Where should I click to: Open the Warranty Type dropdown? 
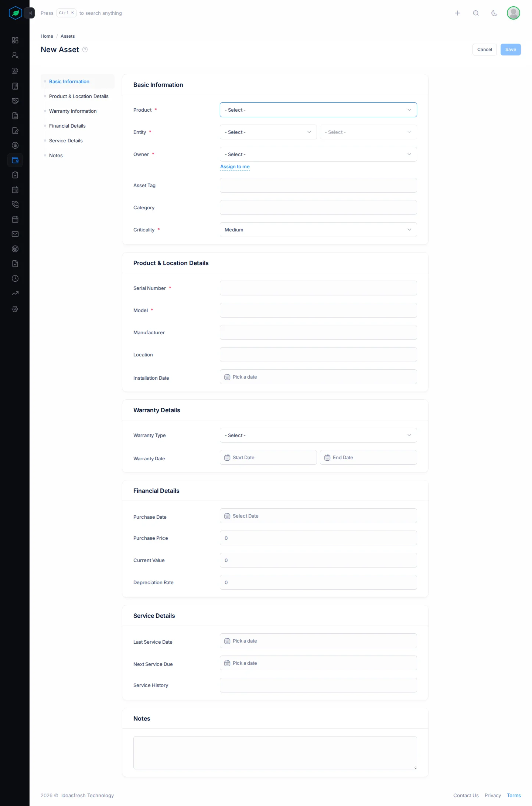pos(318,435)
